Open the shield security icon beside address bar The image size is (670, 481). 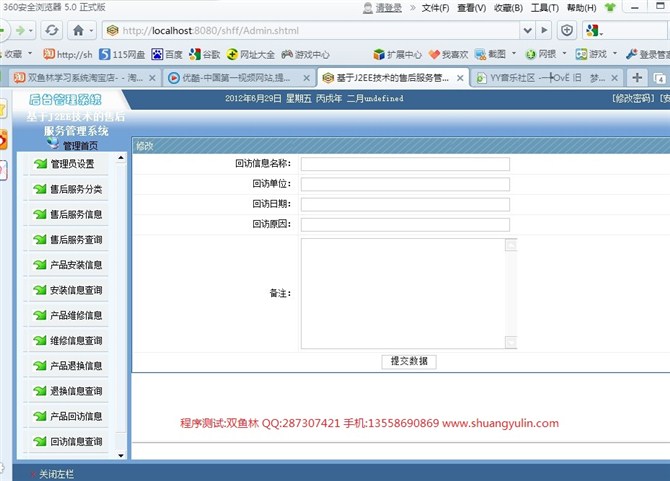tap(567, 30)
